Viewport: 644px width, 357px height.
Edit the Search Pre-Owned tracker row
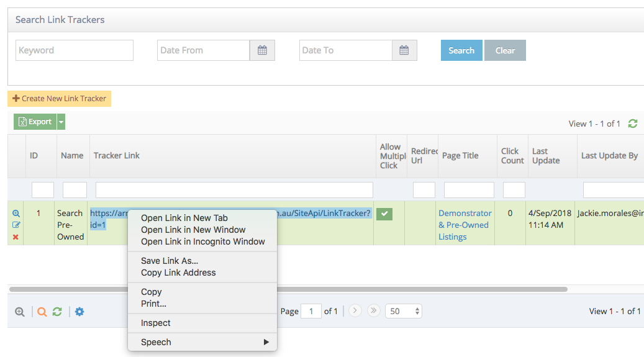(x=16, y=225)
